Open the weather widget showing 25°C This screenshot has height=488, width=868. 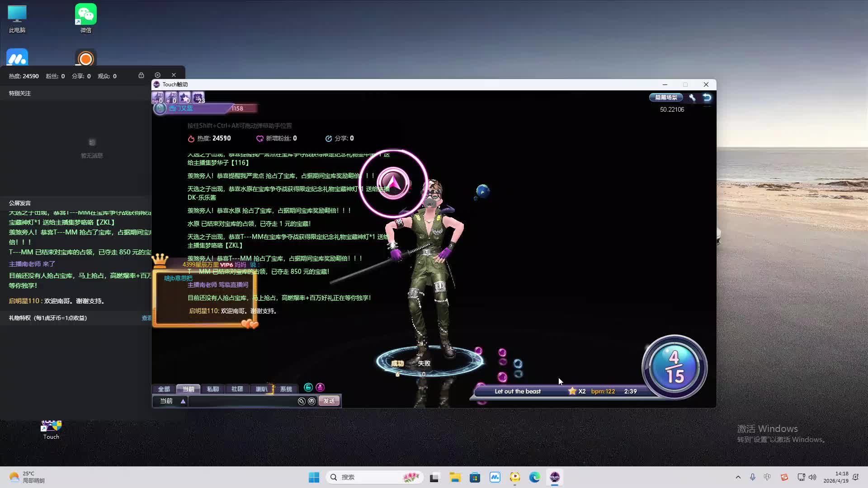point(27,477)
